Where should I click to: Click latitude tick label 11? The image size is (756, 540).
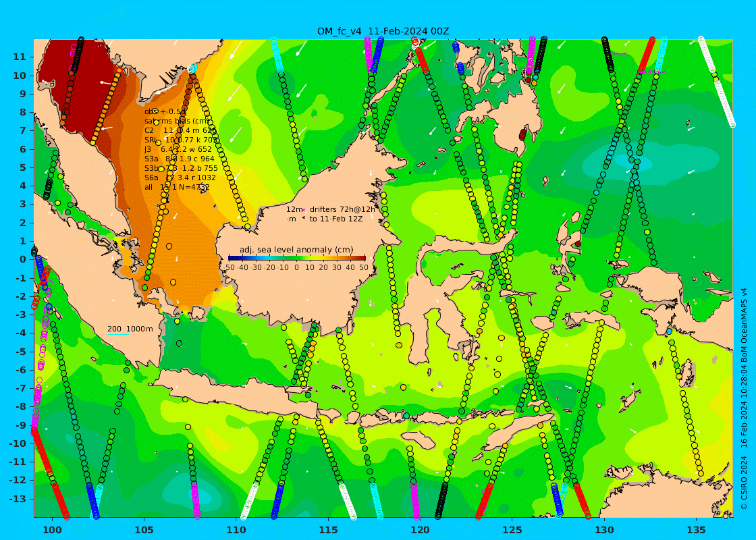coord(20,57)
